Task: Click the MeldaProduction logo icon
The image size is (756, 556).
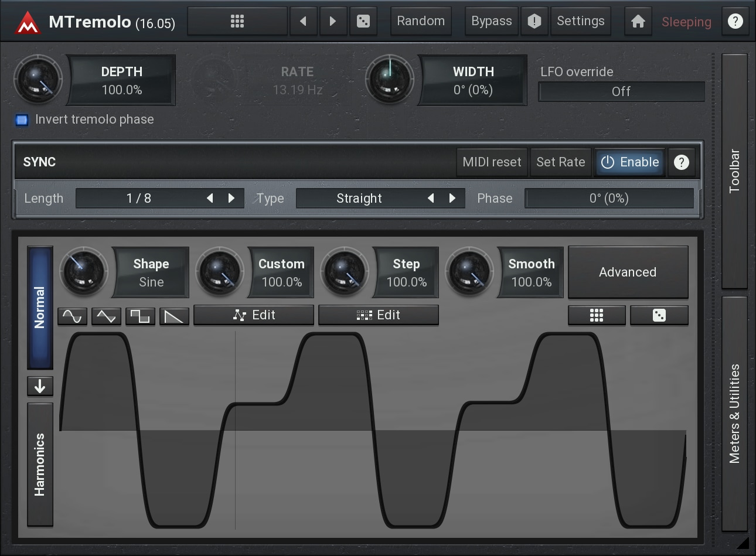Action: [x=27, y=22]
